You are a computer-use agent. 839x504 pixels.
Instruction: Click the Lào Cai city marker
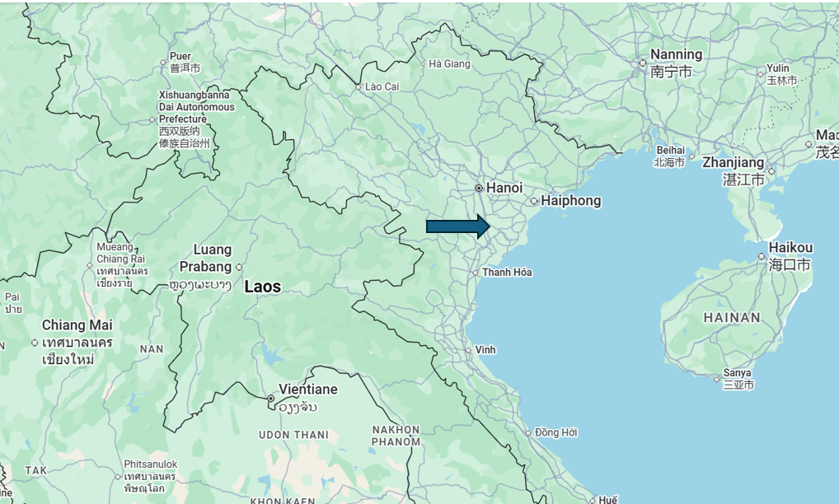pyautogui.click(x=358, y=86)
